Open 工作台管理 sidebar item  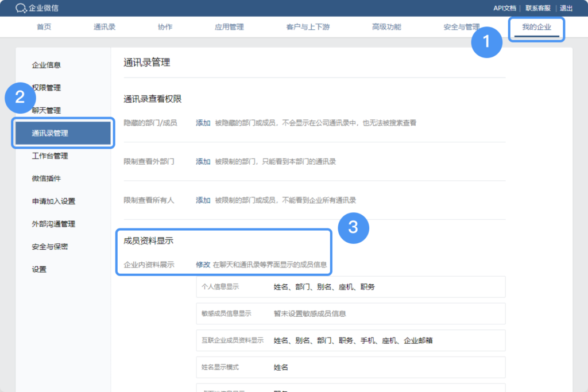click(x=50, y=156)
